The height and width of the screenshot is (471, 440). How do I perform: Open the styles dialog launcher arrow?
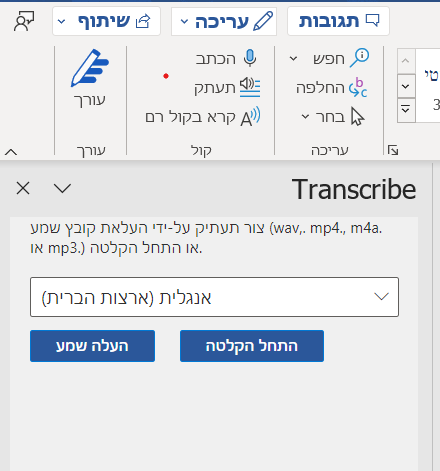393,150
